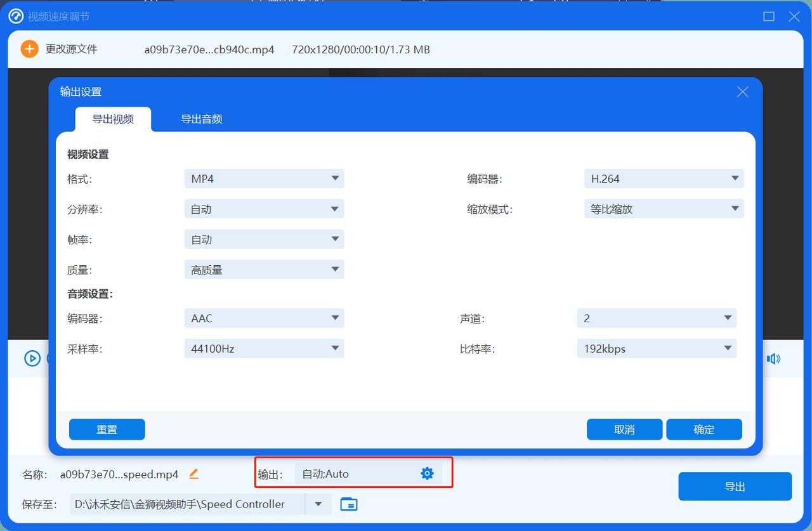Viewport: 812px width, 531px height.
Task: Click 更改源文件 plus icon to change source file
Action: (x=29, y=48)
